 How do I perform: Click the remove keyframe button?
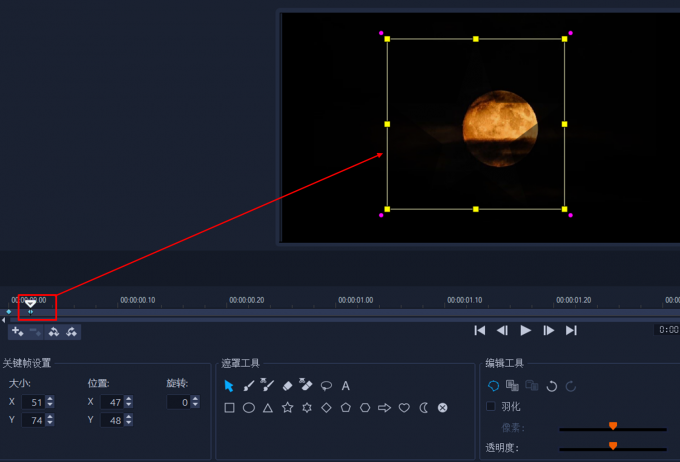[35, 332]
